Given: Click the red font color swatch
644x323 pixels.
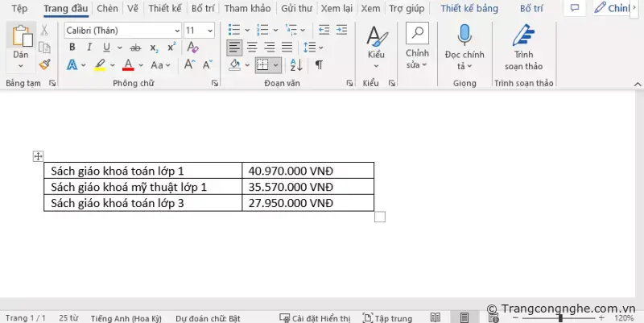Looking at the screenshot, I should (127, 65).
